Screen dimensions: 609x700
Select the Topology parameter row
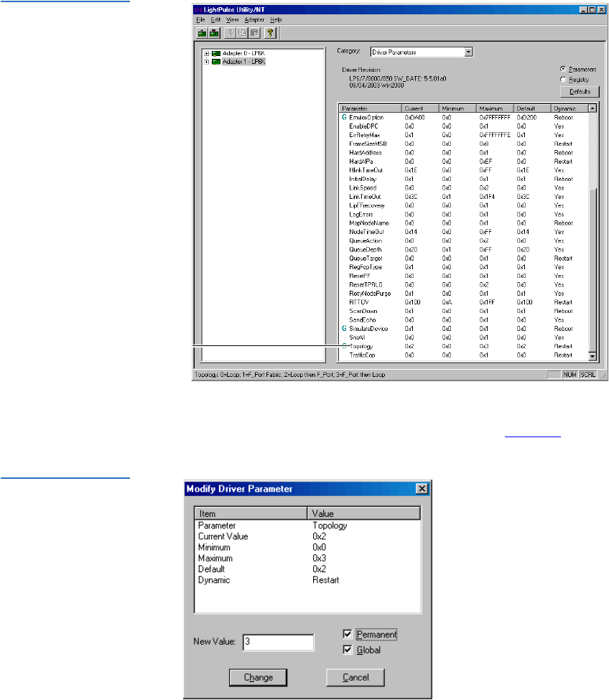point(463,347)
